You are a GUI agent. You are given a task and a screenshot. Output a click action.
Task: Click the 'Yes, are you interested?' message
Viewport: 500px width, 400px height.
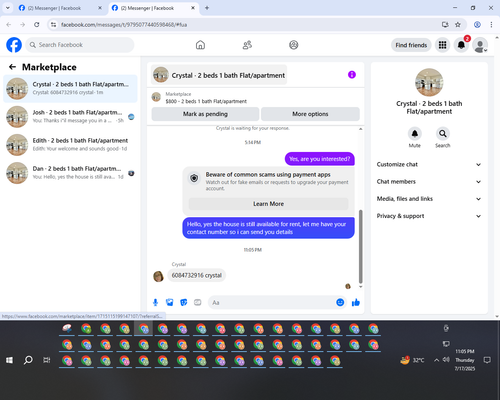point(320,159)
